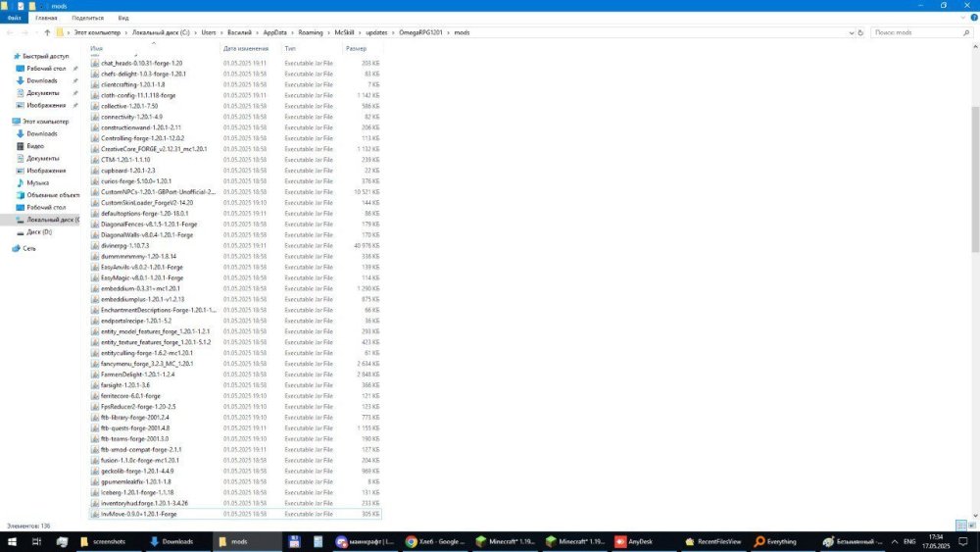This screenshot has width=980, height=552.
Task: Jump to Roaming in the address path
Action: 311,32
